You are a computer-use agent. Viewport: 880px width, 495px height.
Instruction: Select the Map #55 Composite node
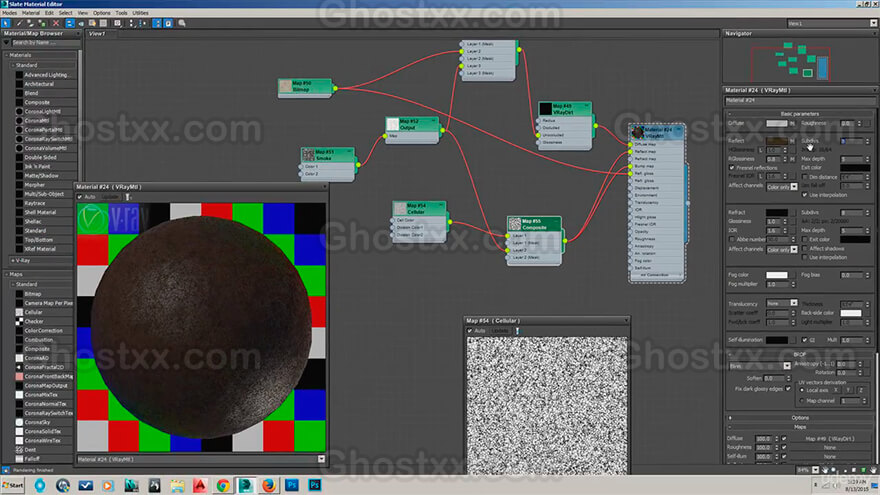tap(534, 224)
